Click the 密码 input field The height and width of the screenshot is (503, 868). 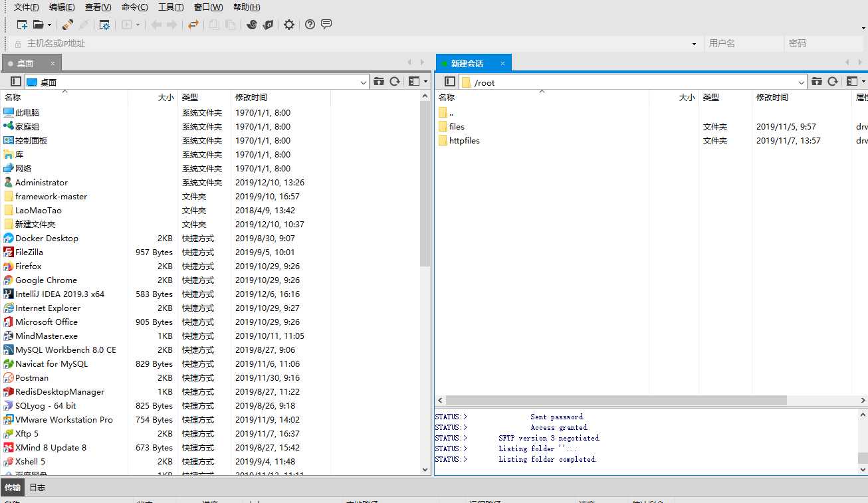[824, 44]
